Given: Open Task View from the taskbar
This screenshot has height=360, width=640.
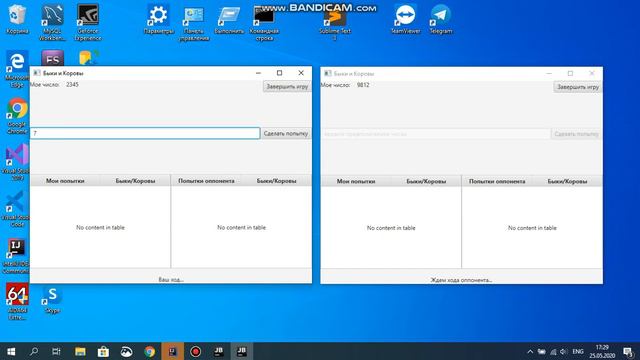Looking at the screenshot, I should tap(56, 351).
